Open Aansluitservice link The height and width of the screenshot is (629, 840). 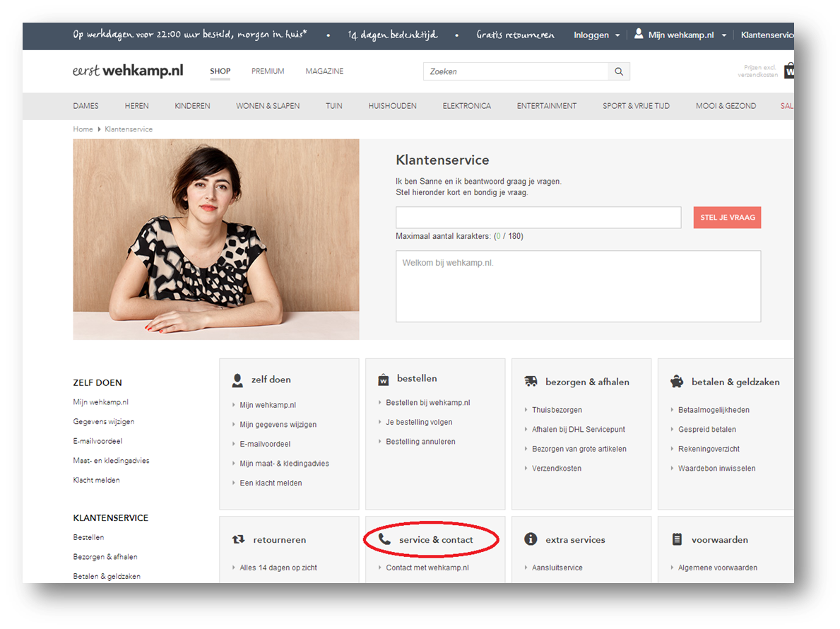coord(557,568)
